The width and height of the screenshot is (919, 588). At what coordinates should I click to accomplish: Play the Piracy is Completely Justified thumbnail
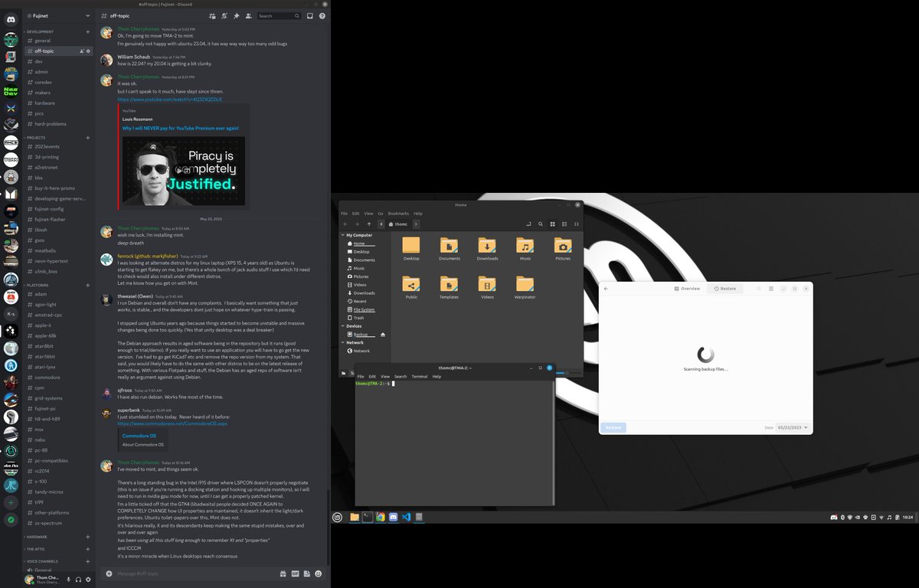coord(184,171)
